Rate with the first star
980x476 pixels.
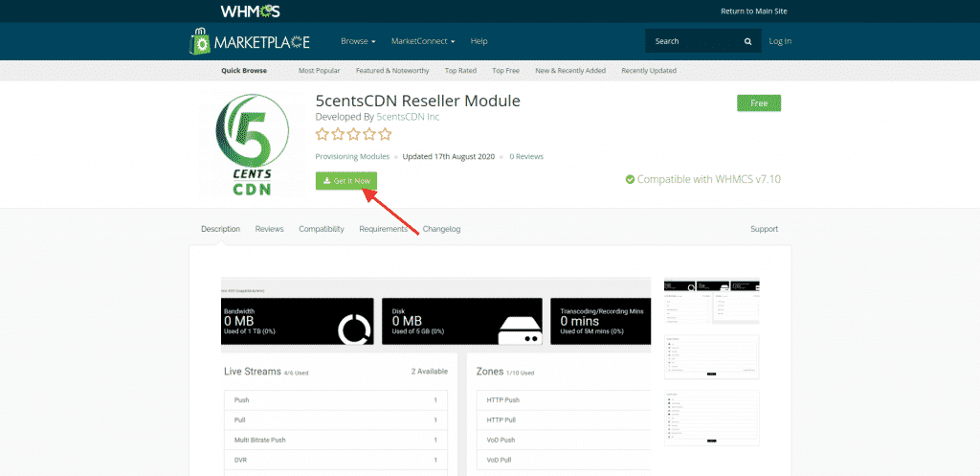point(322,134)
